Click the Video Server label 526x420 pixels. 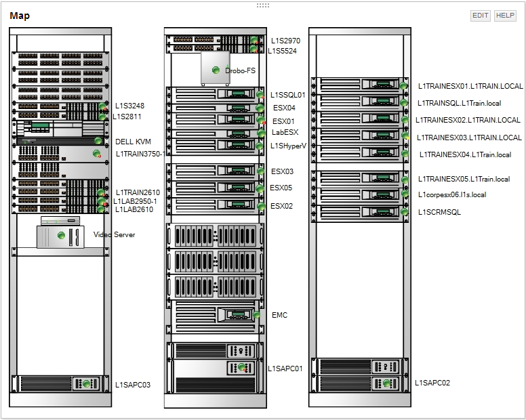click(x=115, y=234)
